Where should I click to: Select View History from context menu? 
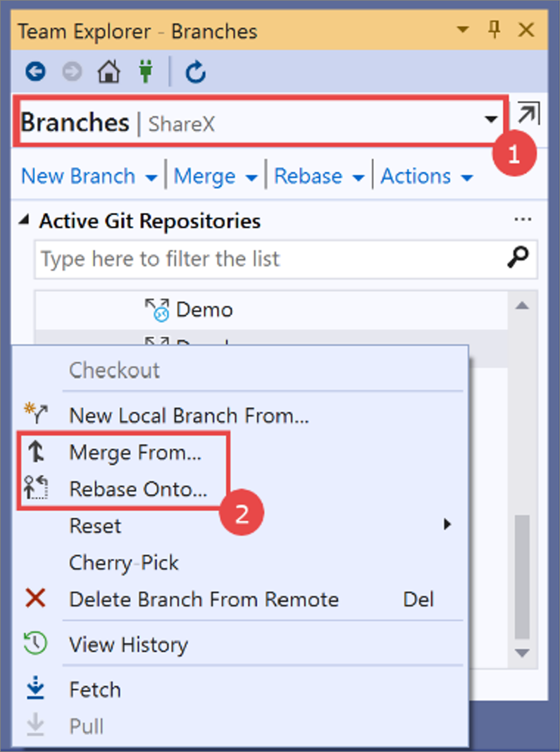(x=128, y=644)
